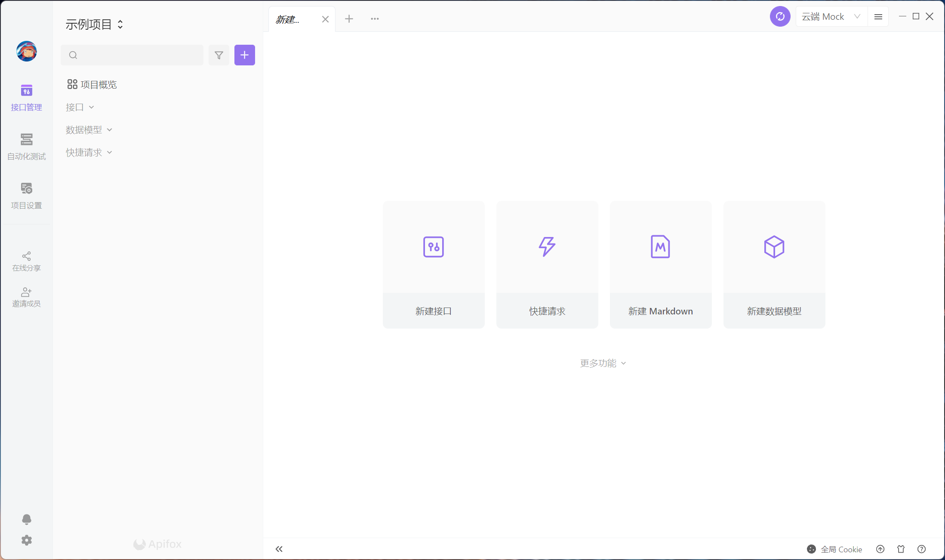Open 自动化测试 in the sidebar
This screenshot has width=945, height=560.
tap(26, 146)
